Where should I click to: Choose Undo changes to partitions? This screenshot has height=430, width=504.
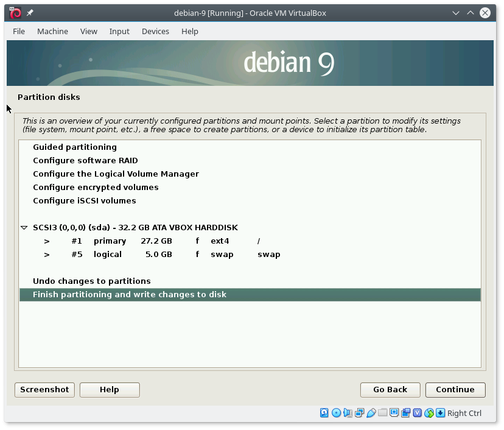(91, 281)
